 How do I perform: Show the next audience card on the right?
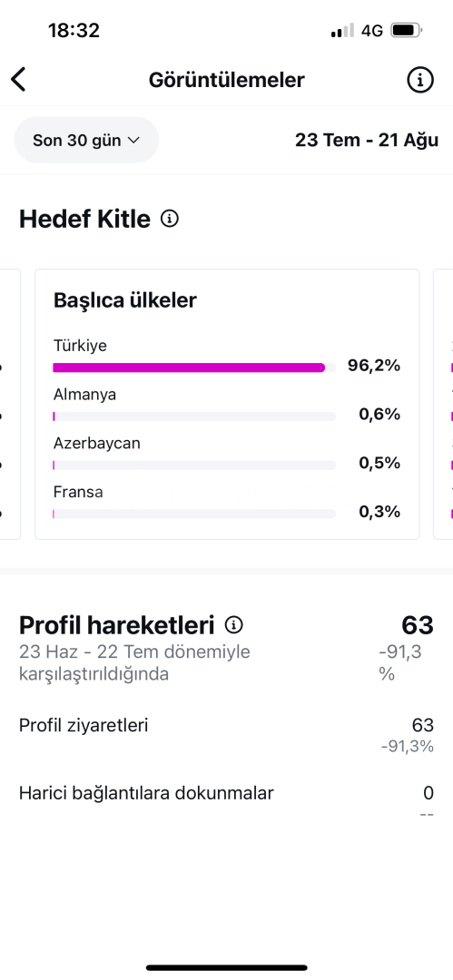coord(444,405)
